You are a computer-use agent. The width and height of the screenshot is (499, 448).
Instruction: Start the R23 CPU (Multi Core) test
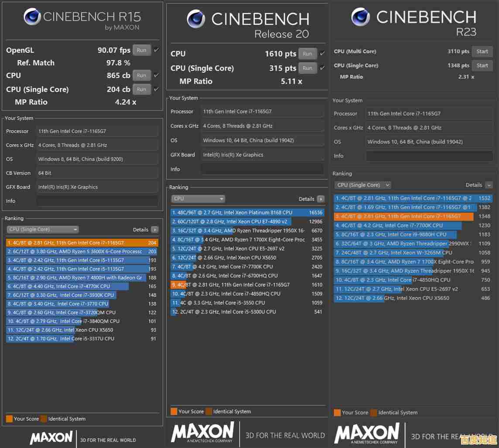[482, 51]
